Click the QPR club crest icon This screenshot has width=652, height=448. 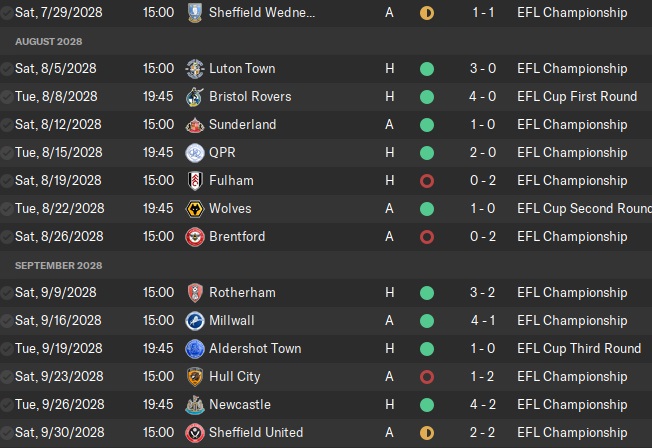point(195,153)
